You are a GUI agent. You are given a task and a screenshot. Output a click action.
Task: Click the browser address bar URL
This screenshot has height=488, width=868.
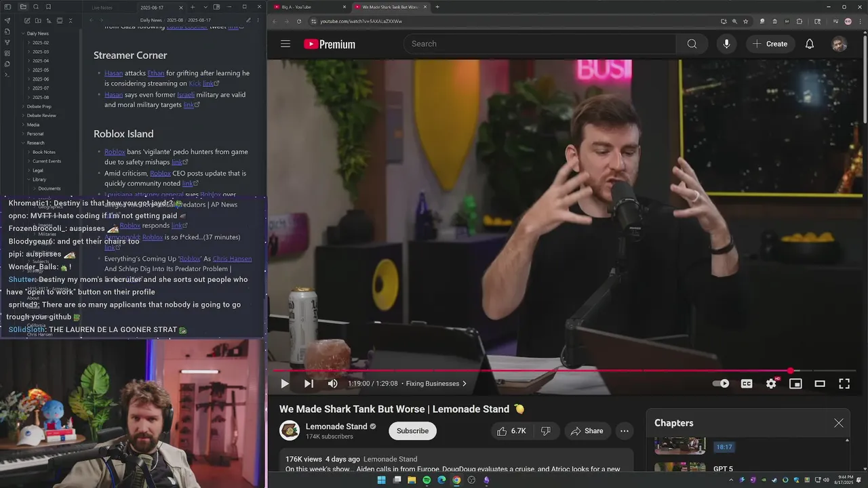pos(361,21)
